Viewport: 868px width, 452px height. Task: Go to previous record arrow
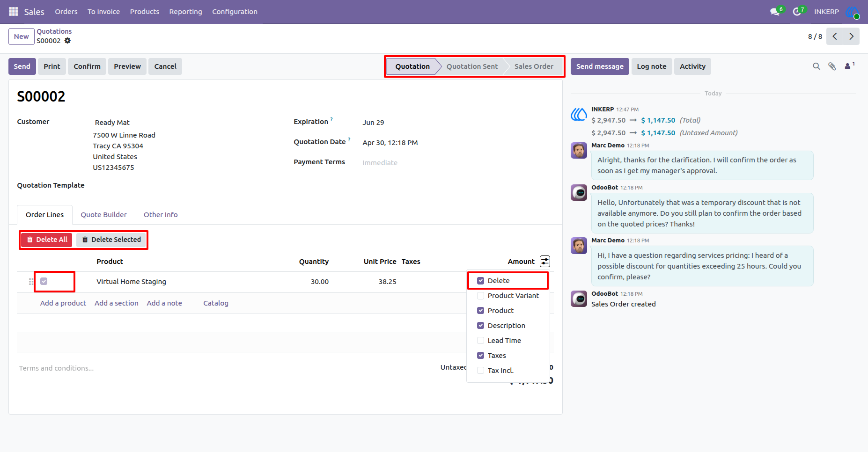(834, 36)
